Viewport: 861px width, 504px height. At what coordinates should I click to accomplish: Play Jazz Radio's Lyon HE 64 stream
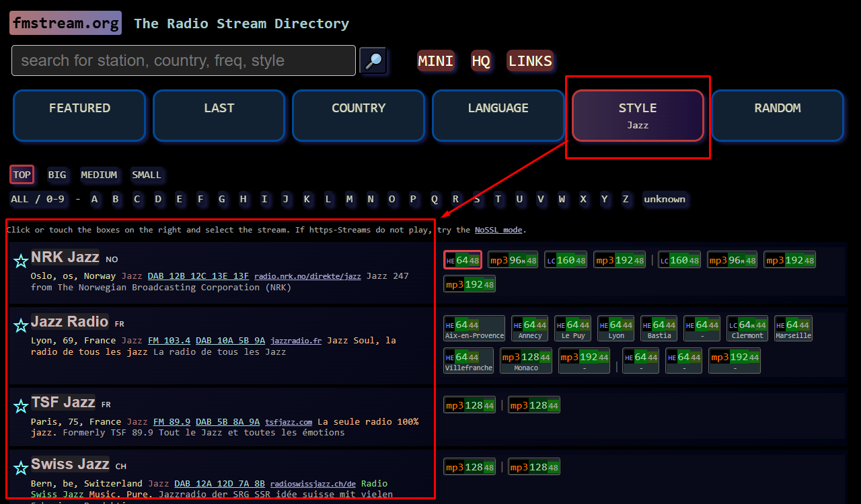616,329
